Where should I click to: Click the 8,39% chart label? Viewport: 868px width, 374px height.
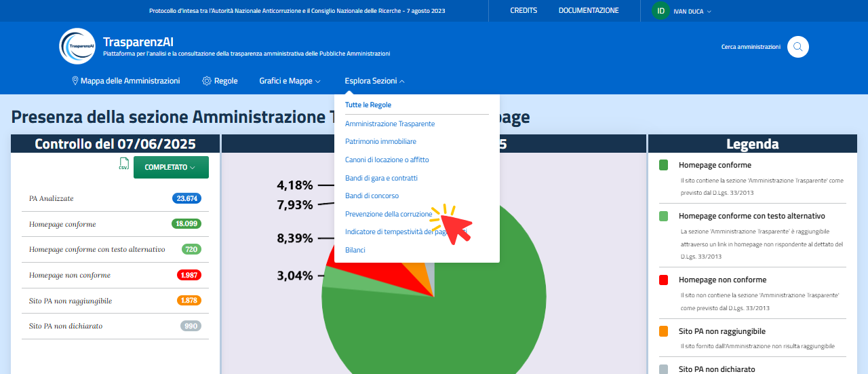[x=295, y=238]
